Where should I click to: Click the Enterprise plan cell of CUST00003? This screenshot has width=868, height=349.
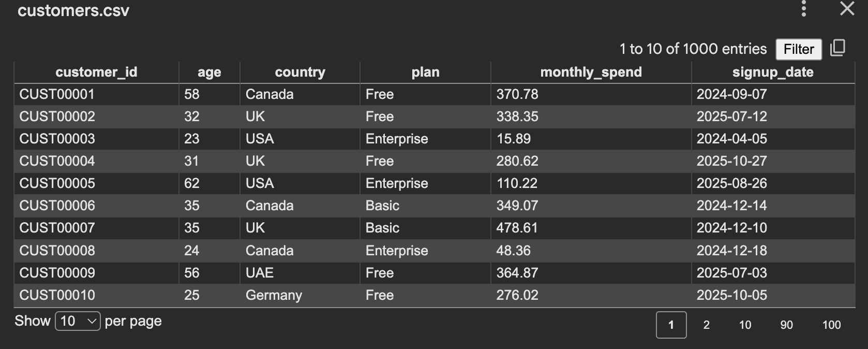click(x=397, y=139)
